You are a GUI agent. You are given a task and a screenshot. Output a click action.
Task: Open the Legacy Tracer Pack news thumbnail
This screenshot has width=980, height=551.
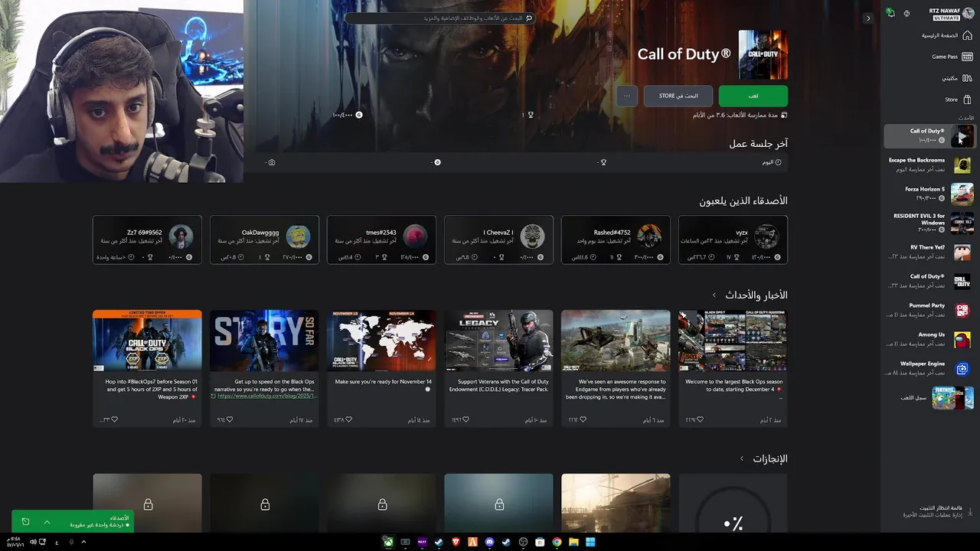pos(498,341)
